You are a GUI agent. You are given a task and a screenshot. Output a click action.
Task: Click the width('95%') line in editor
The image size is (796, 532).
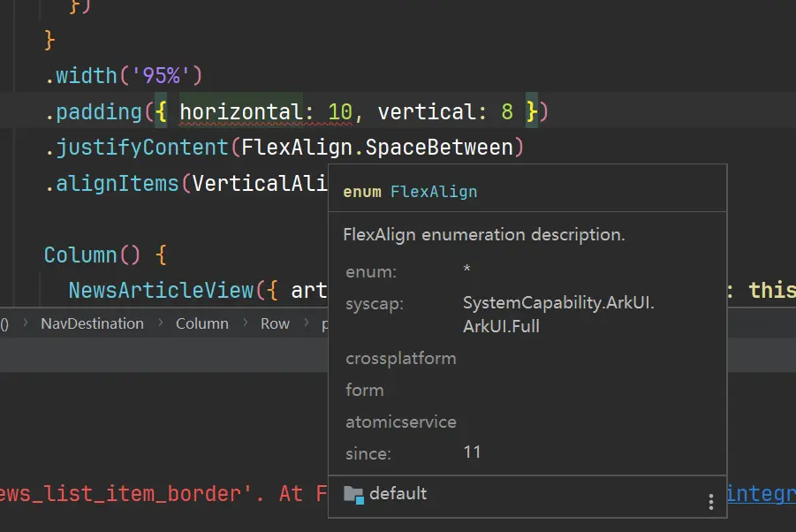[124, 76]
